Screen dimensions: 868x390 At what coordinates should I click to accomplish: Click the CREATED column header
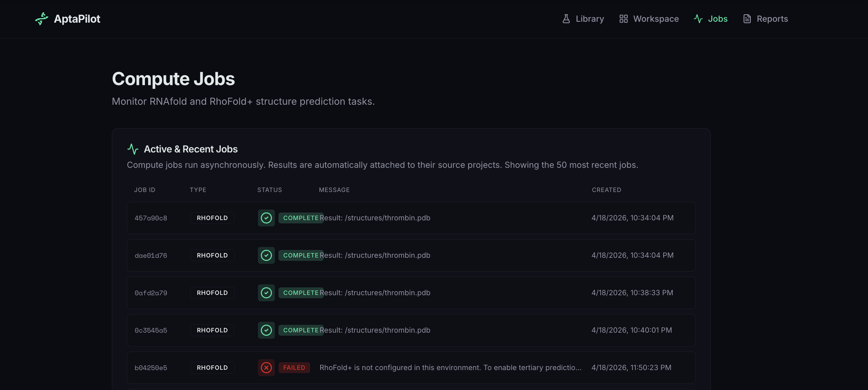pyautogui.click(x=606, y=190)
